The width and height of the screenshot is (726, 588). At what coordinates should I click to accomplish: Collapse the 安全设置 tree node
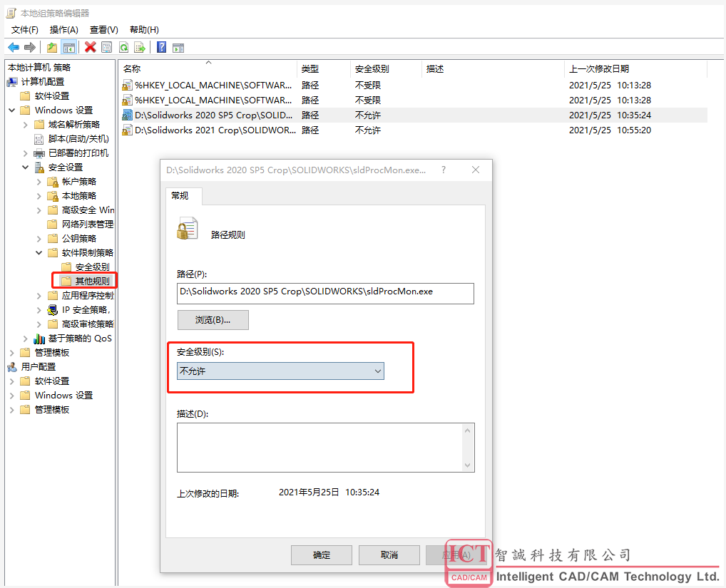pyautogui.click(x=26, y=167)
